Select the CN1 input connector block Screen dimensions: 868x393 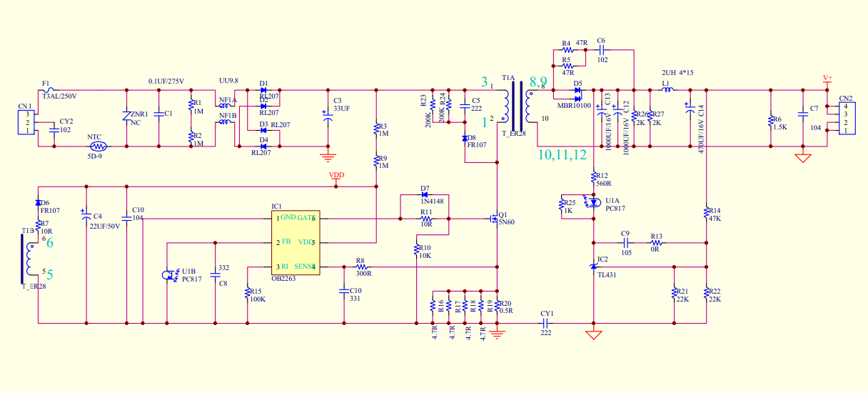click(x=28, y=121)
